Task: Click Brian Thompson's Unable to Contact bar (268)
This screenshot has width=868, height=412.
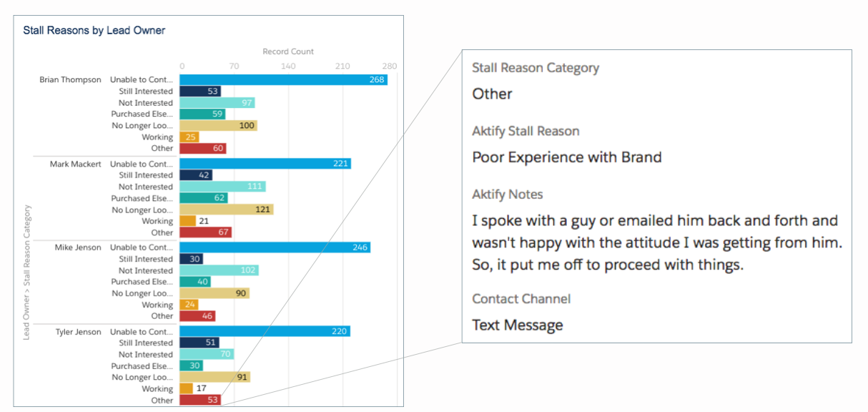Action: pos(283,79)
